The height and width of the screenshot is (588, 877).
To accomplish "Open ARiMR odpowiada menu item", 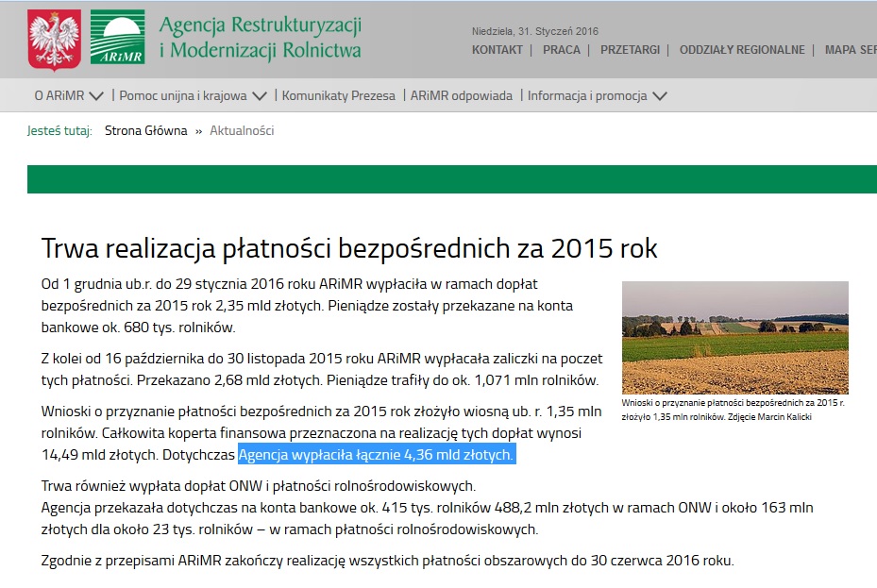I will 462,95.
